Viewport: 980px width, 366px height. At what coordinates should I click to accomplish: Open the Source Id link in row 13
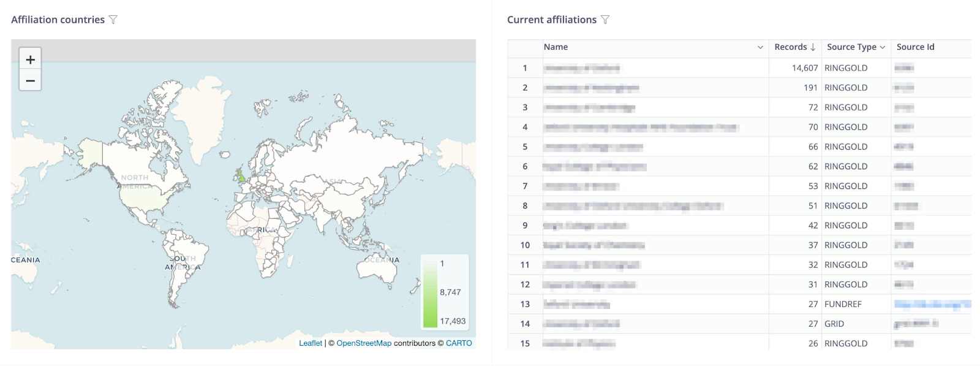click(932, 304)
